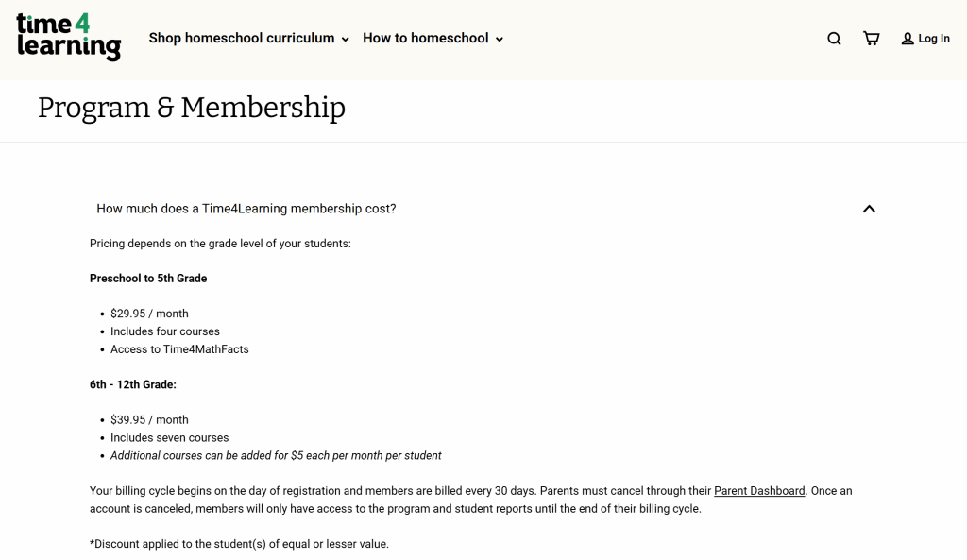Click the $29.95 / month bullet
The image size is (967, 560).
pos(149,314)
